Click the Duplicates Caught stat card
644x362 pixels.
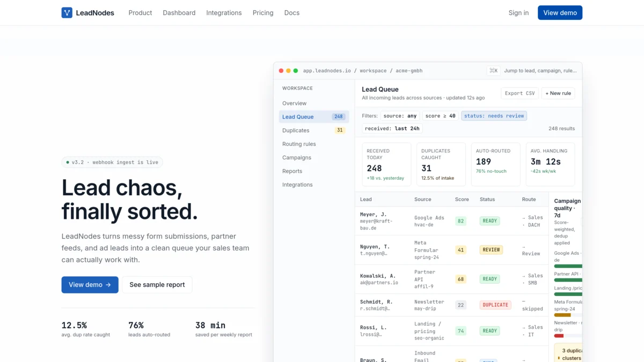(x=441, y=164)
